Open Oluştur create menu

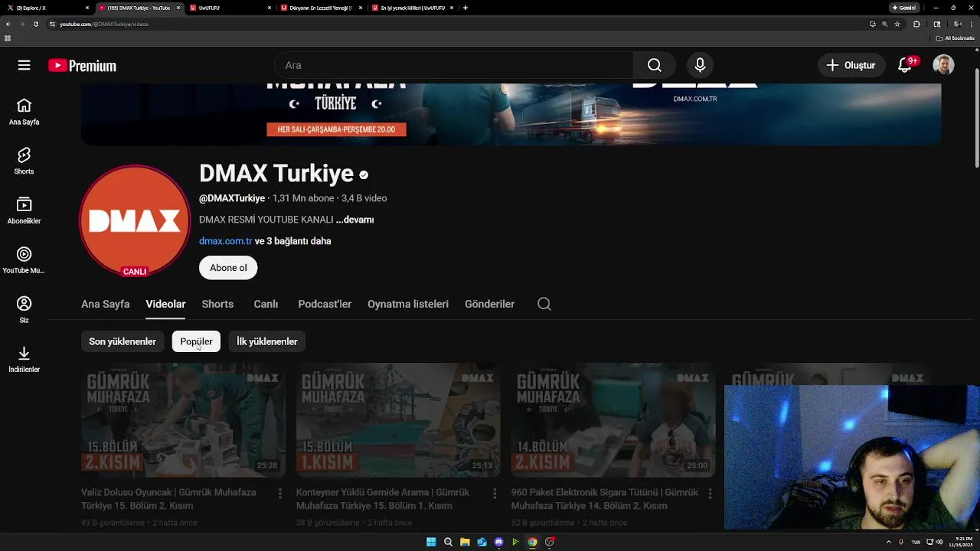tap(851, 66)
